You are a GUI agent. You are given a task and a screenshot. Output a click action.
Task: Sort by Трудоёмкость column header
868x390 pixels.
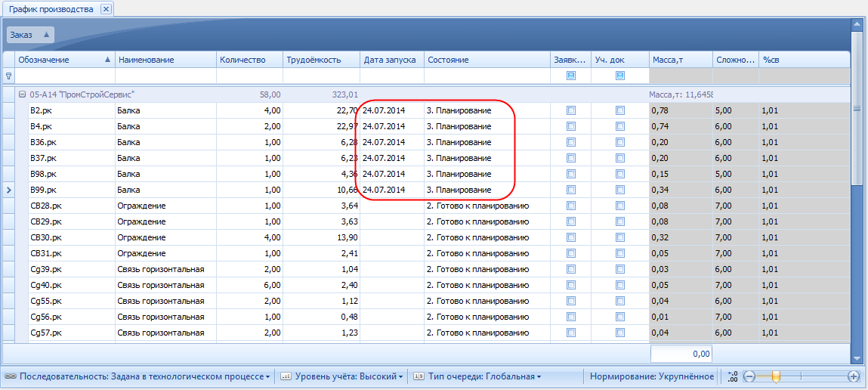click(x=322, y=60)
